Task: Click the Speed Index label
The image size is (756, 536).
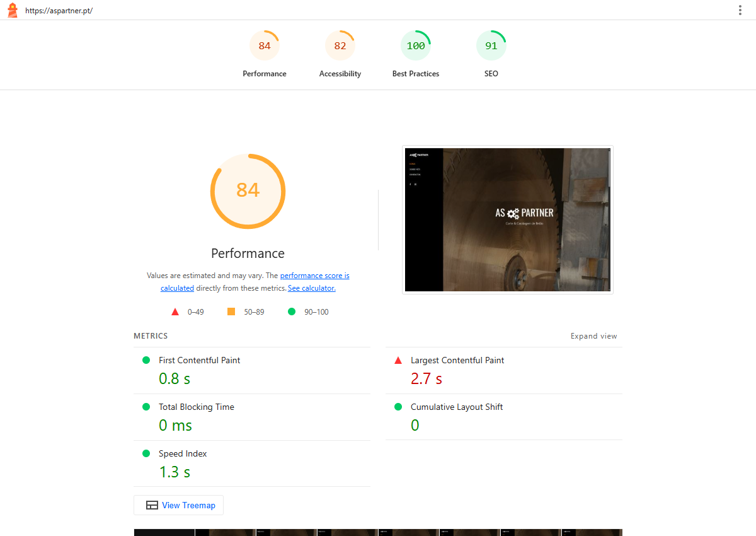Action: tap(183, 453)
